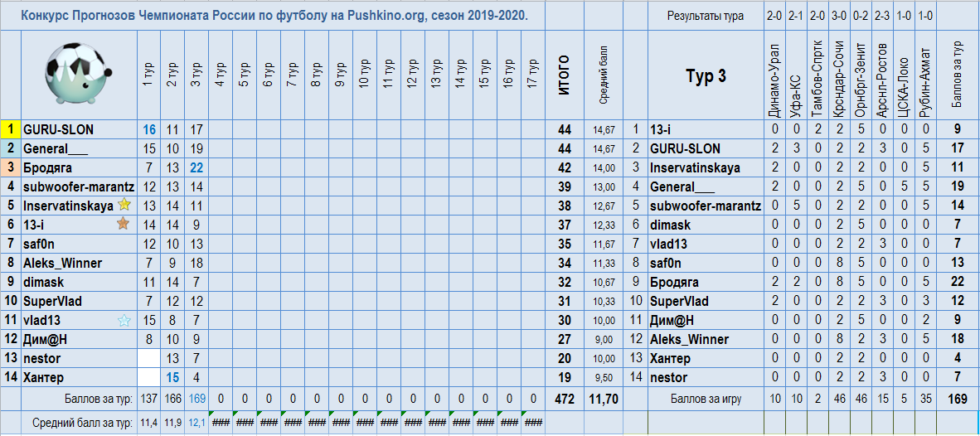Select the orange rank 3 cell

[10, 167]
